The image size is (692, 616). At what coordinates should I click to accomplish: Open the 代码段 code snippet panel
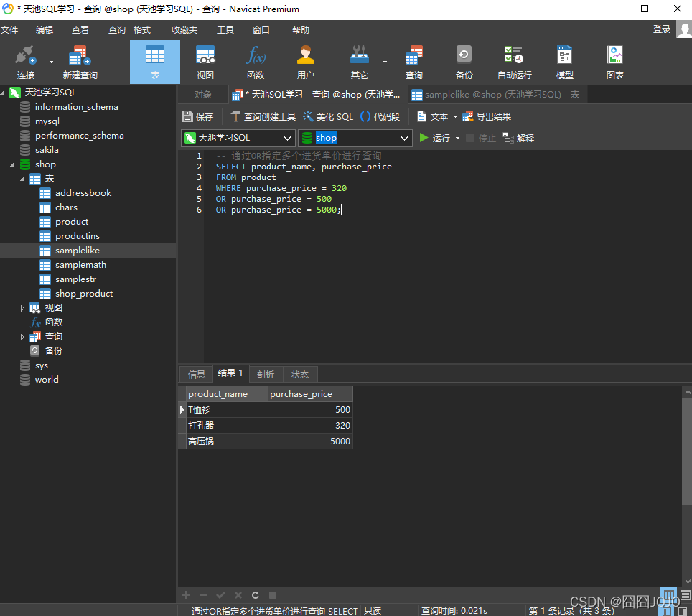coord(380,116)
